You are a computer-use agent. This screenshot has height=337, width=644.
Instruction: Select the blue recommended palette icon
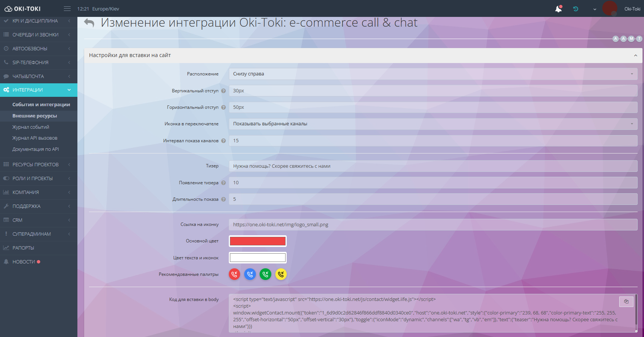click(250, 274)
